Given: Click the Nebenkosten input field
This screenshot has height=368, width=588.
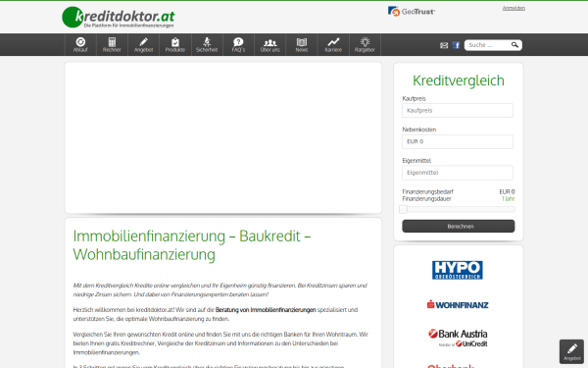Looking at the screenshot, I should [x=458, y=141].
